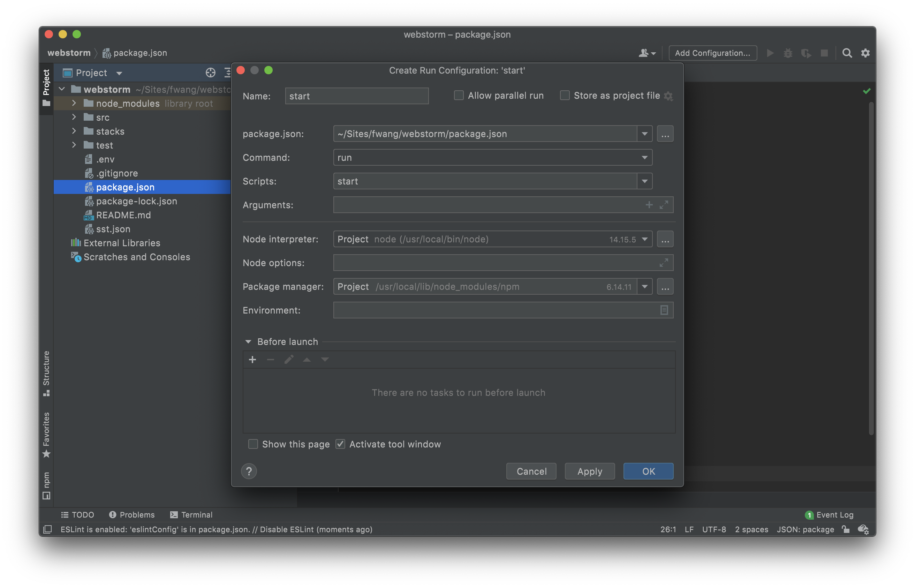Click the add task plus icon in Before launch

tap(253, 359)
